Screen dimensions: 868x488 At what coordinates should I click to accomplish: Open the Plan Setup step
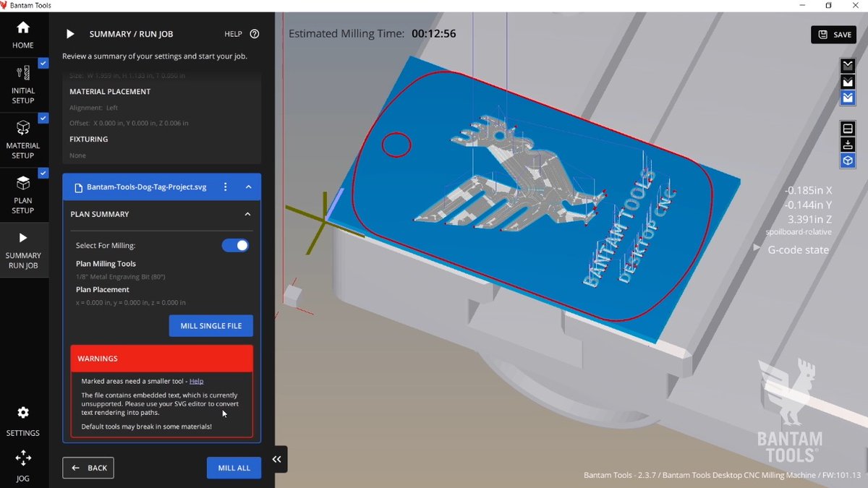click(23, 194)
